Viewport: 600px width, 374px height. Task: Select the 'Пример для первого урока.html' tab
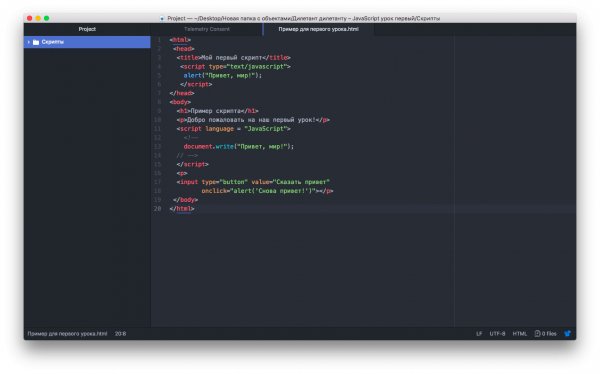[318, 29]
